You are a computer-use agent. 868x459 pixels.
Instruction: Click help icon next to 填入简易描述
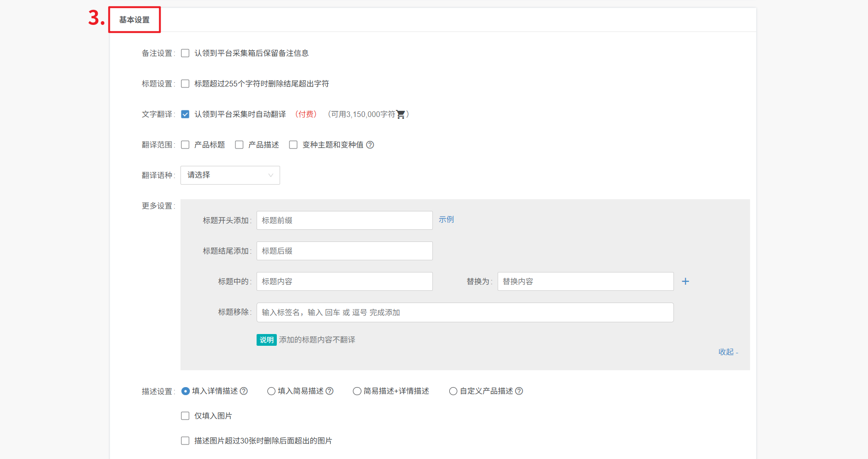tap(329, 391)
